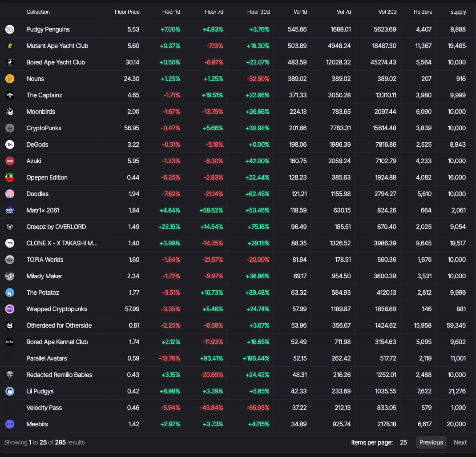Click Azuki Vol 7d 2059.24
The height and width of the screenshot is (457, 476).
coord(339,161)
